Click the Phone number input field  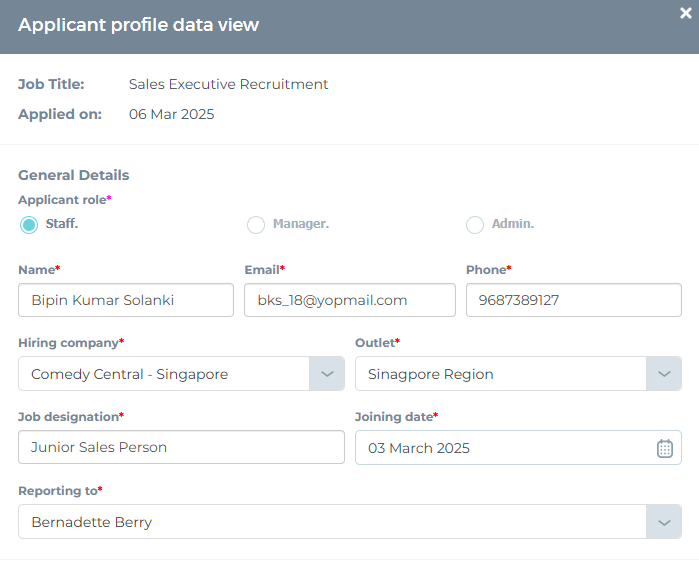pos(573,300)
